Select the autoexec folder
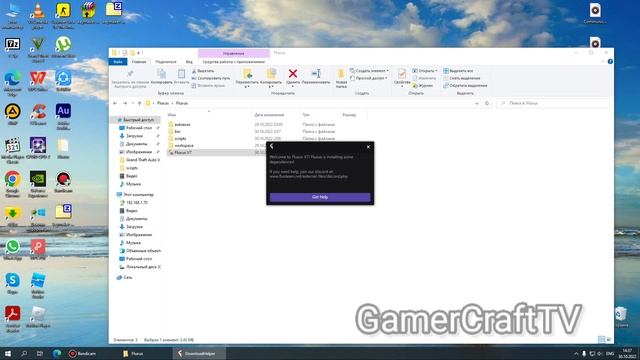Image resolution: width=640 pixels, height=360 pixels. [182, 124]
